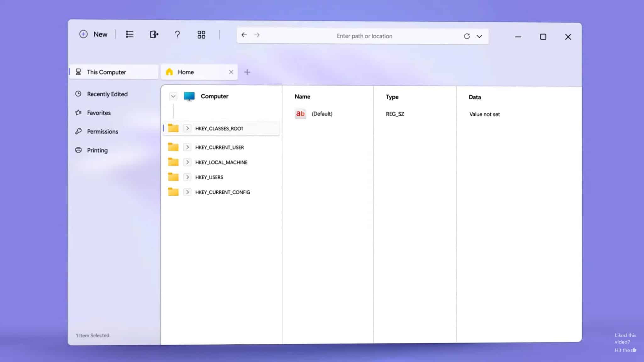This screenshot has width=644, height=362.
Task: Click the Enter path or location field
Action: 364,36
